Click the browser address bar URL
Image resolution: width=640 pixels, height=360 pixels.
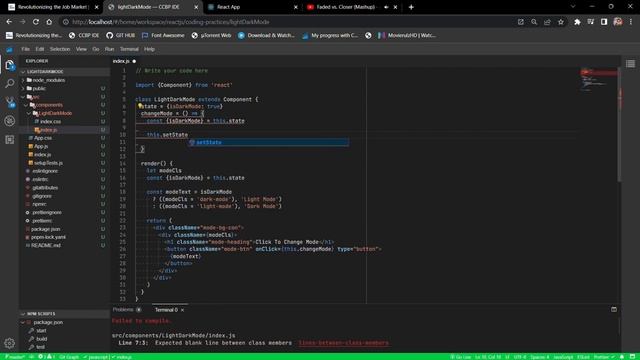(x=171, y=22)
